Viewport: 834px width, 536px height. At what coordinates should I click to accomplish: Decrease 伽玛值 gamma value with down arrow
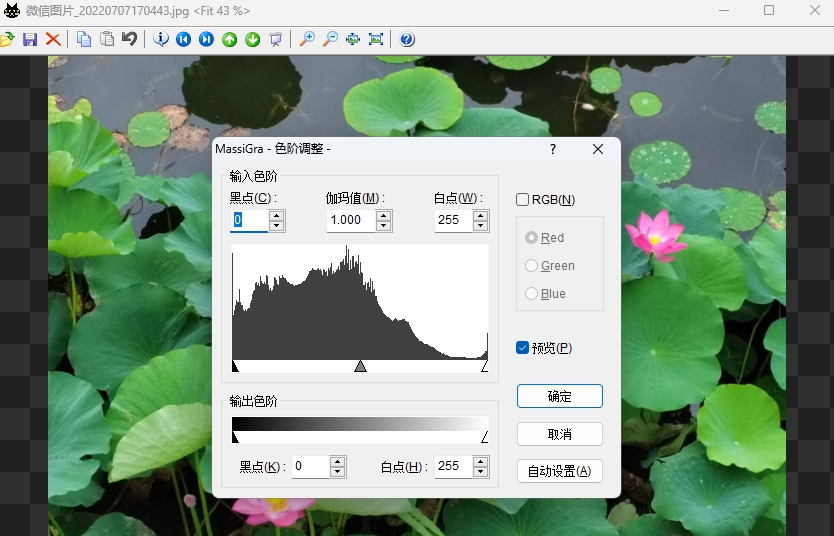coord(384,226)
